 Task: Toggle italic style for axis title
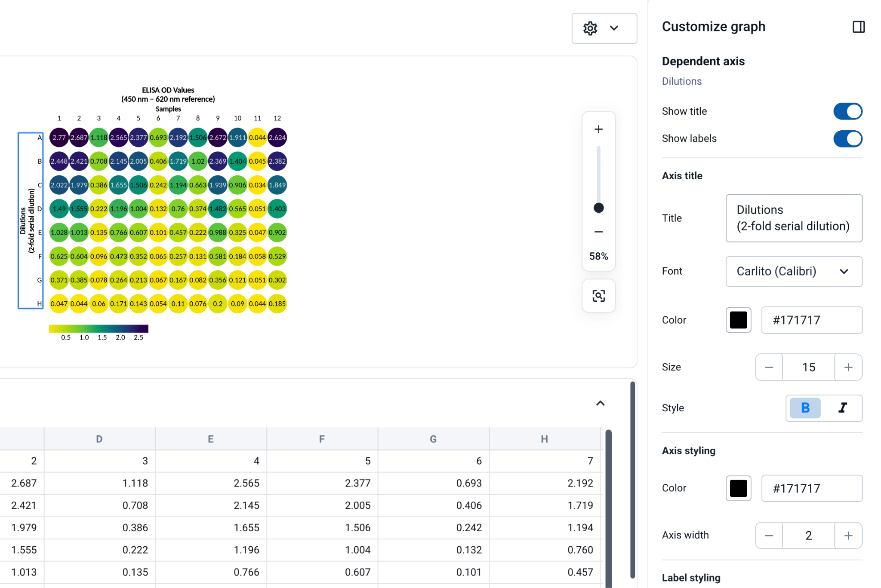pyautogui.click(x=843, y=408)
